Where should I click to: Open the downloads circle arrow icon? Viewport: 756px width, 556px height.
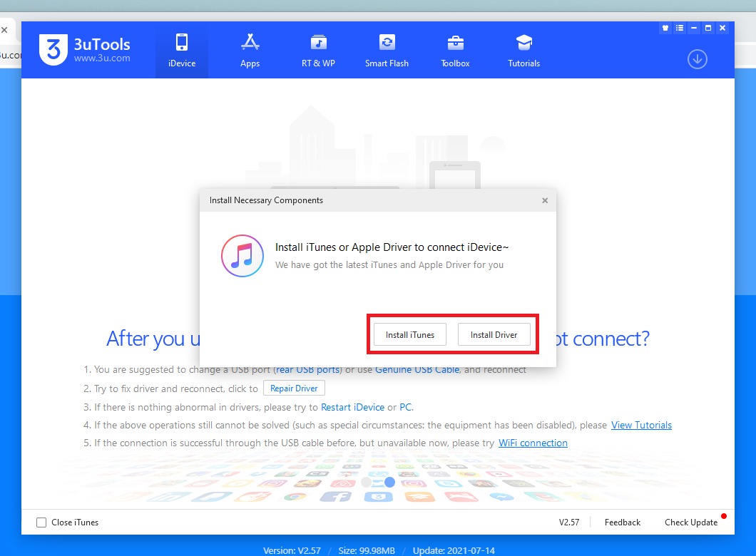[x=698, y=59]
